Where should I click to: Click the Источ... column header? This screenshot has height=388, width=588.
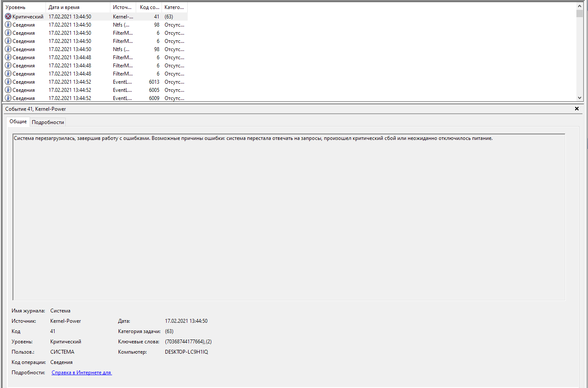[x=123, y=7]
